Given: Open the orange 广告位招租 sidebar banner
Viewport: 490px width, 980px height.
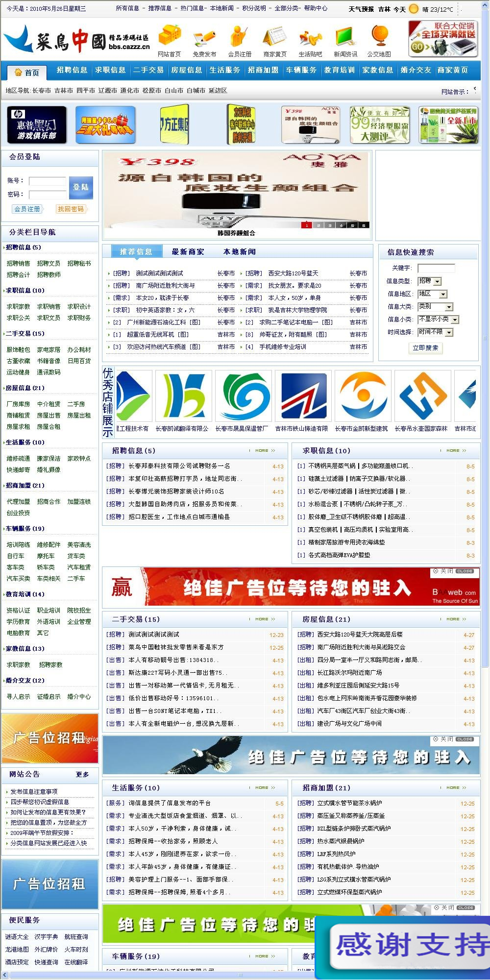Looking at the screenshot, I should 50,738.
